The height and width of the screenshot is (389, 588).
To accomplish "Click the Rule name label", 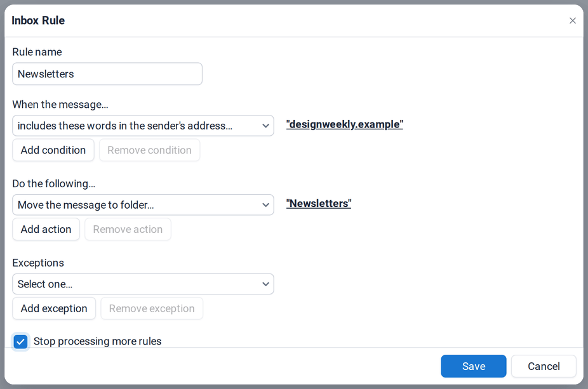I will coord(37,51).
